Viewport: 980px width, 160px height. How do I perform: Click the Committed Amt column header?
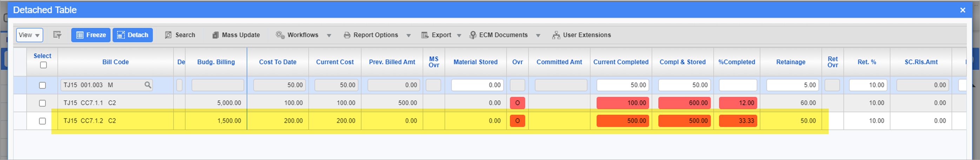point(559,62)
